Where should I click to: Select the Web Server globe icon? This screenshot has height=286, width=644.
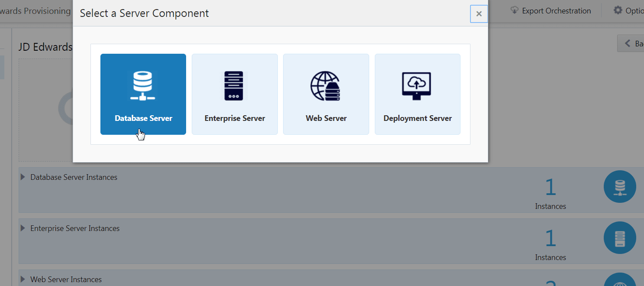326,85
